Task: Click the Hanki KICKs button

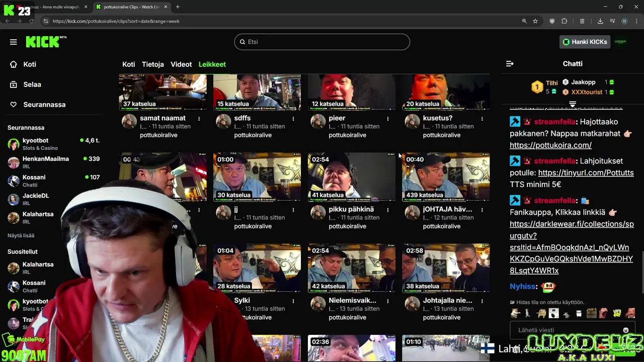Action: (x=585, y=42)
